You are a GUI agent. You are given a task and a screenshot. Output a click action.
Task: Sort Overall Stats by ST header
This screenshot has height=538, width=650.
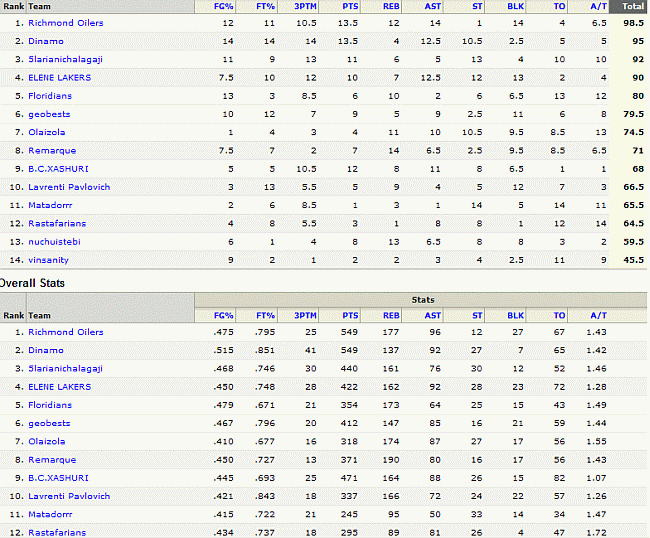(x=477, y=315)
